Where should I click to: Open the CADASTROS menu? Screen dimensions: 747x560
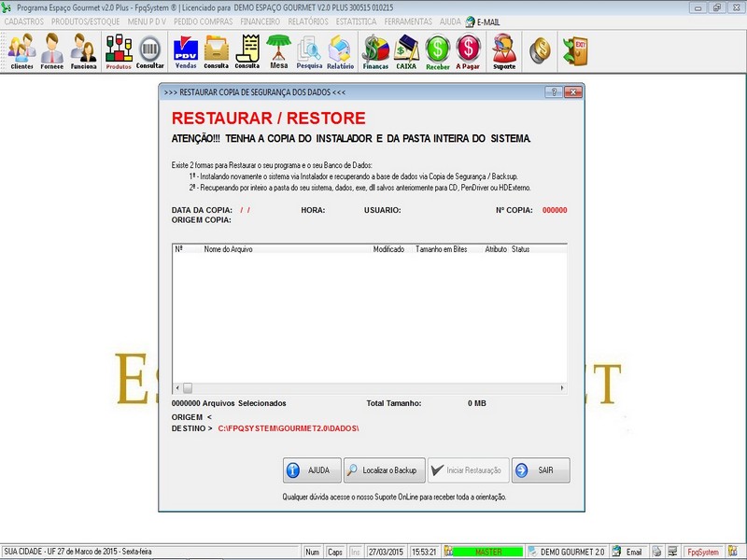pos(24,21)
